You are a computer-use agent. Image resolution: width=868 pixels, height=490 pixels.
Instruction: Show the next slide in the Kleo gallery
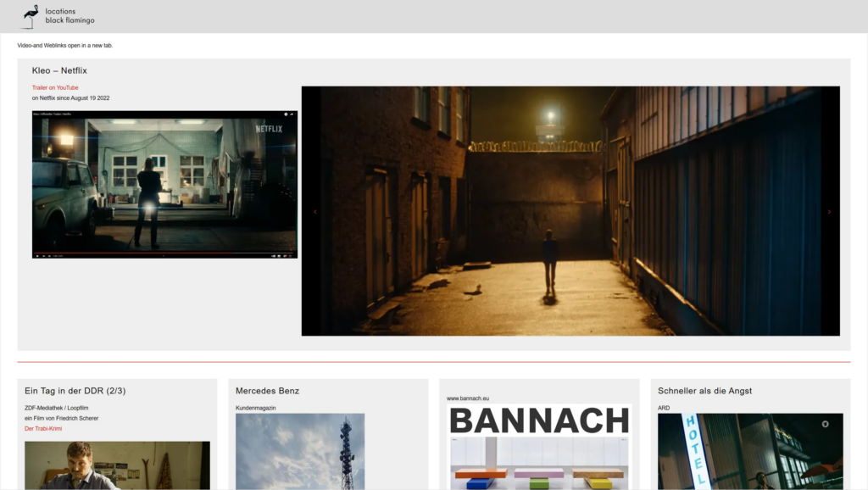[829, 211]
